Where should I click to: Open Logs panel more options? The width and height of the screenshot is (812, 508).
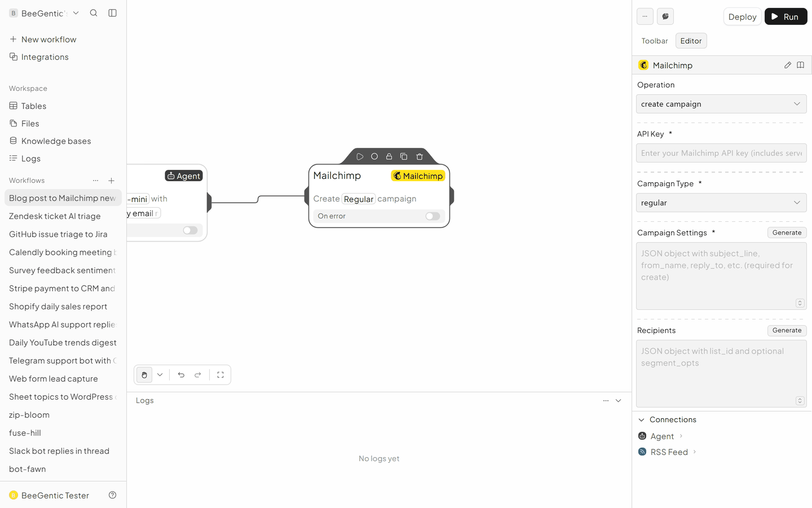click(606, 401)
